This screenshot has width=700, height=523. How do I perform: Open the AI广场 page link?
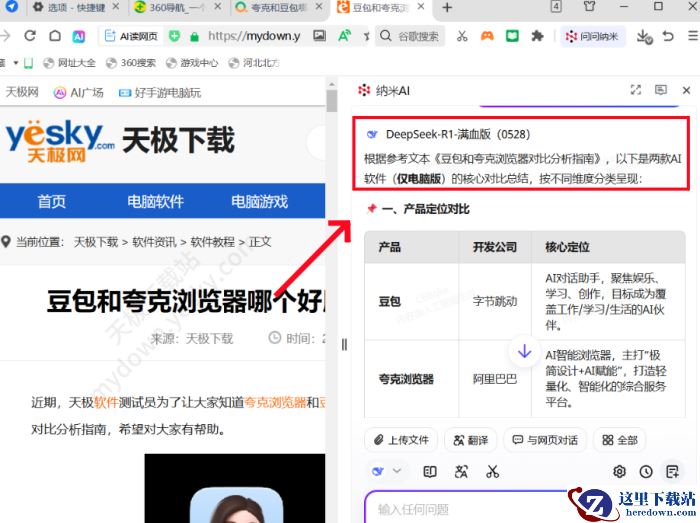click(79, 92)
